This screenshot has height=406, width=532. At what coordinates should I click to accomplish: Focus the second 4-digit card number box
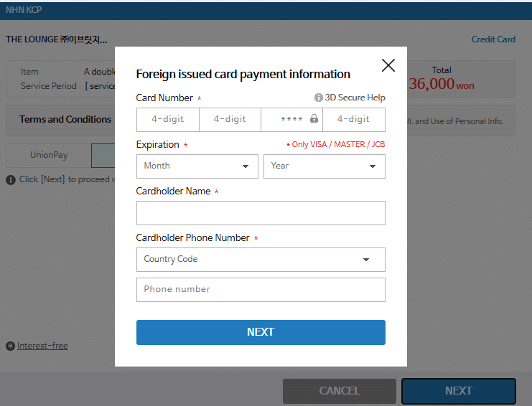click(230, 119)
